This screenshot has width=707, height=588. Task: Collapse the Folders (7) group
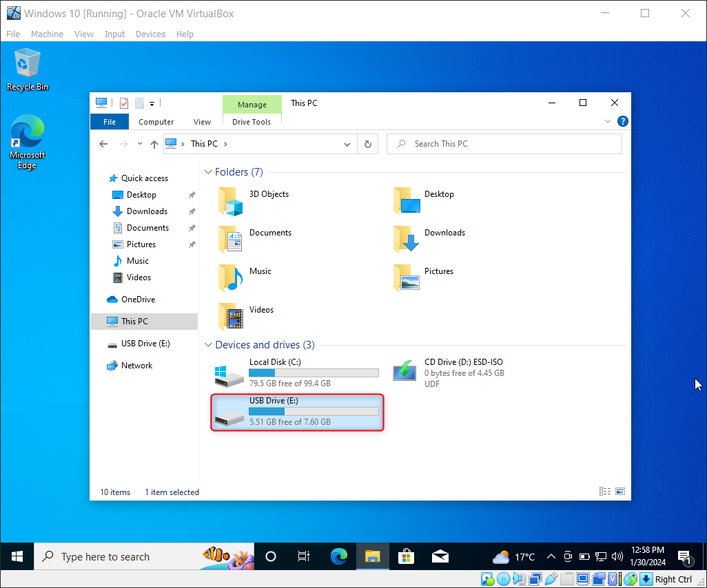208,172
